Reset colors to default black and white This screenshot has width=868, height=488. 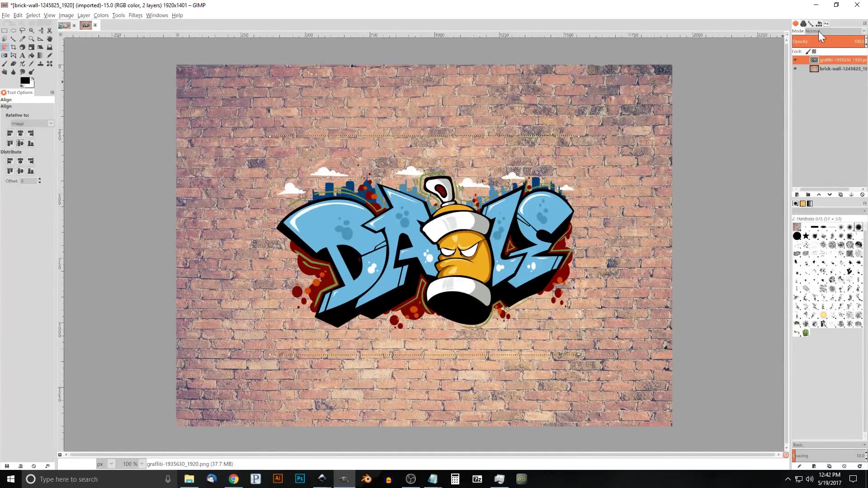(x=22, y=86)
